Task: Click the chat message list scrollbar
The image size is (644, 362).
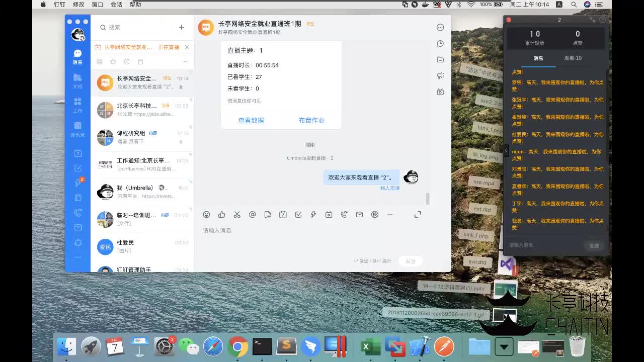Action: pyautogui.click(x=428, y=199)
